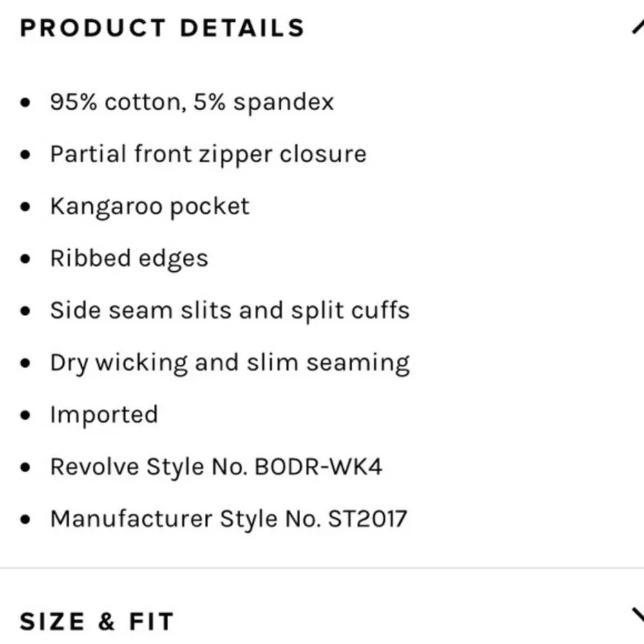Click the Side seam slits and split cuffs line
This screenshot has width=644, height=644.
point(229,310)
